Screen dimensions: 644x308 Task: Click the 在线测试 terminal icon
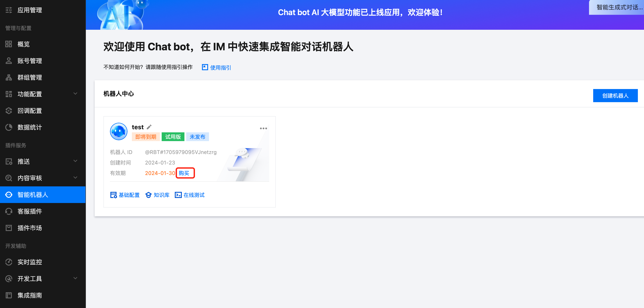click(178, 195)
